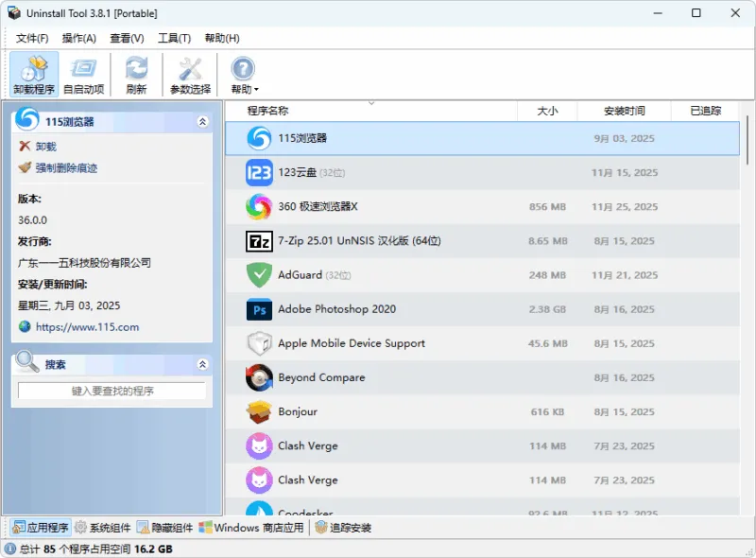Select the 123云盘 icon
The width and height of the screenshot is (756, 558).
coord(259,172)
